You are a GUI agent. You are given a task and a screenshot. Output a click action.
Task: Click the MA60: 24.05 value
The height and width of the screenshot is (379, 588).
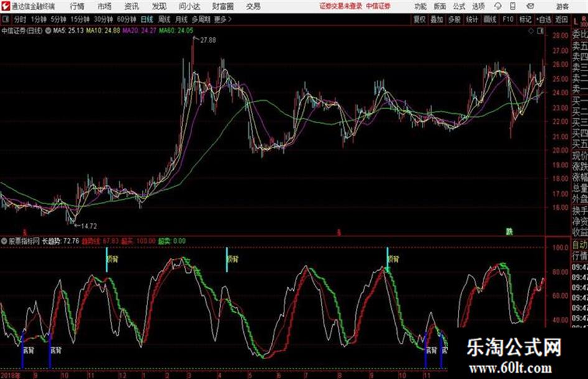[x=176, y=30]
